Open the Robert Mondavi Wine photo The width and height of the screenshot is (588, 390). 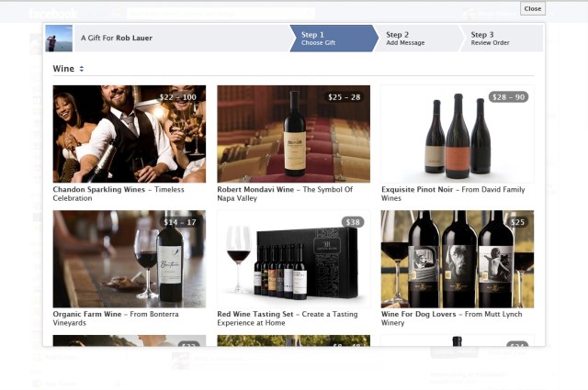[x=294, y=134]
